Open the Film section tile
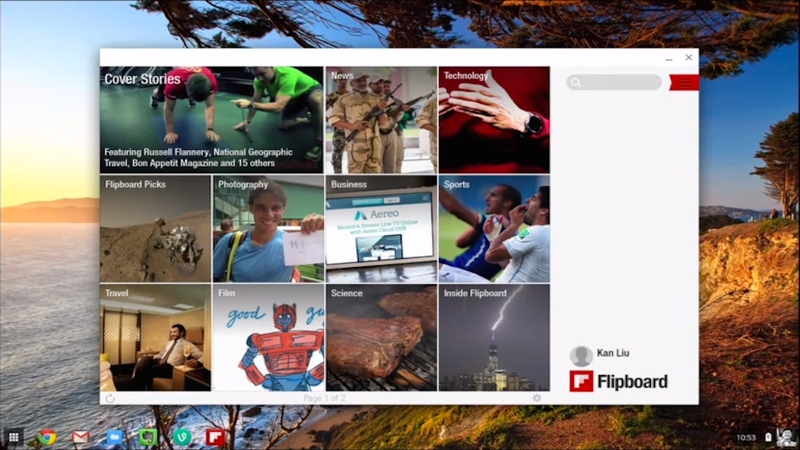Image resolution: width=800 pixels, height=450 pixels. [268, 338]
